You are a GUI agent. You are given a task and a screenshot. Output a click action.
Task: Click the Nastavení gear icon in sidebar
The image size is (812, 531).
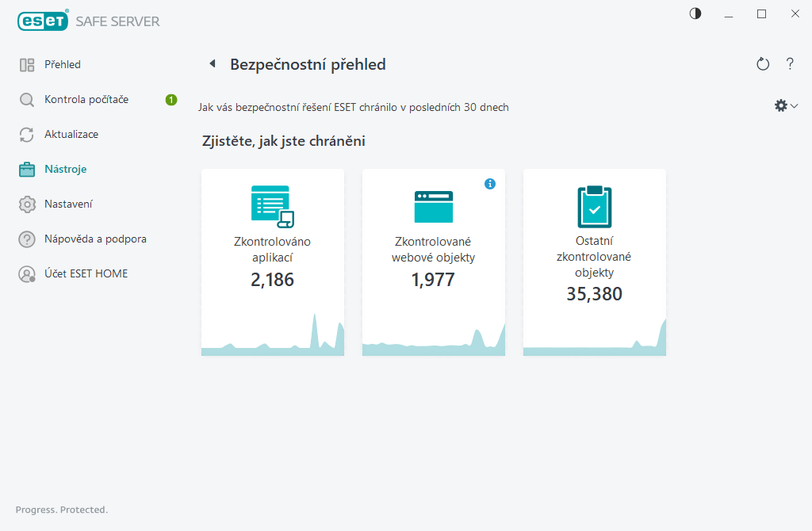(x=27, y=204)
